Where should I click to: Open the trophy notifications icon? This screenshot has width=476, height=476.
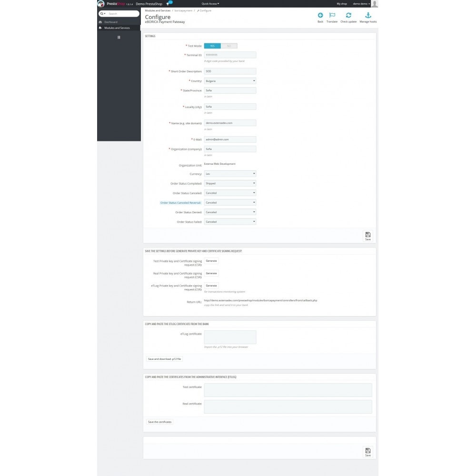click(x=168, y=4)
